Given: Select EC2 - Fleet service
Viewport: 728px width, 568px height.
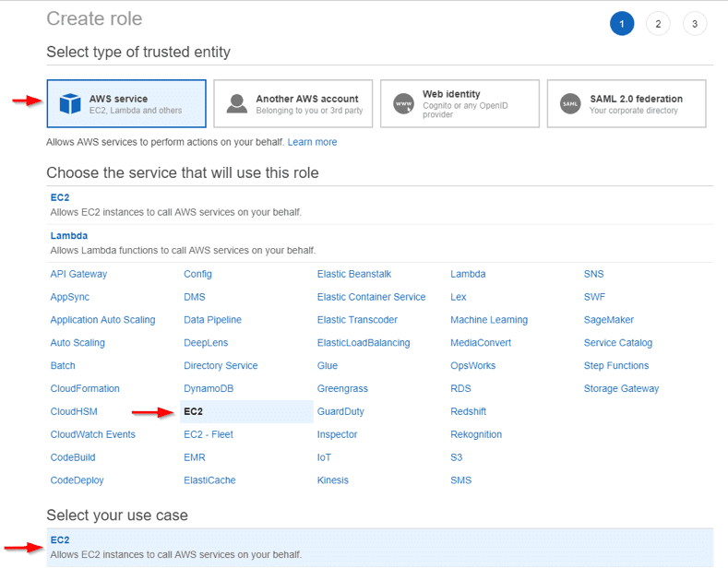Looking at the screenshot, I should click(209, 434).
